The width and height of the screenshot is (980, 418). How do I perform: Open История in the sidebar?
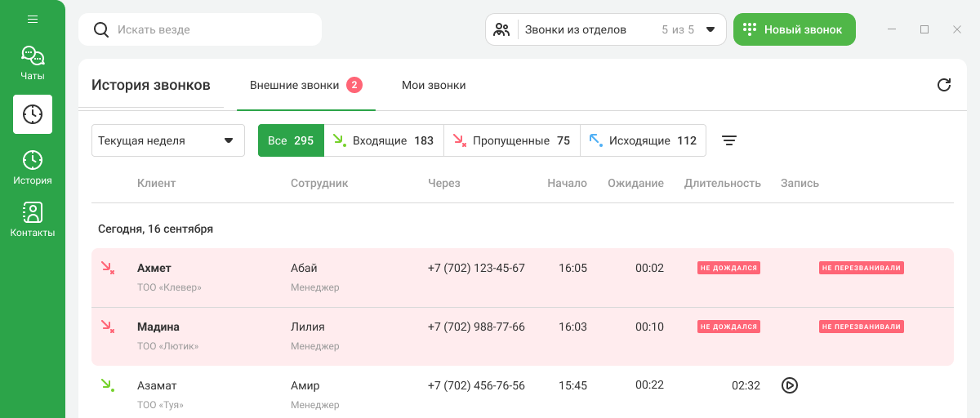(33, 167)
